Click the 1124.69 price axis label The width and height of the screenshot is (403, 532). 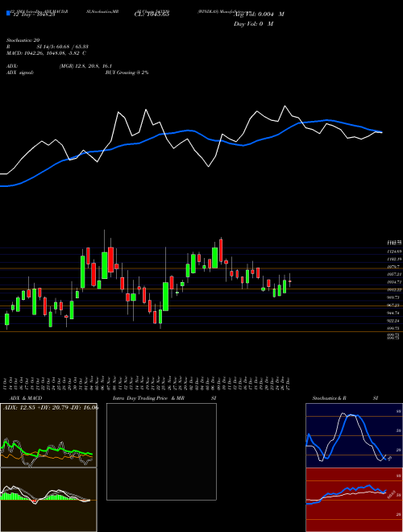395,251
